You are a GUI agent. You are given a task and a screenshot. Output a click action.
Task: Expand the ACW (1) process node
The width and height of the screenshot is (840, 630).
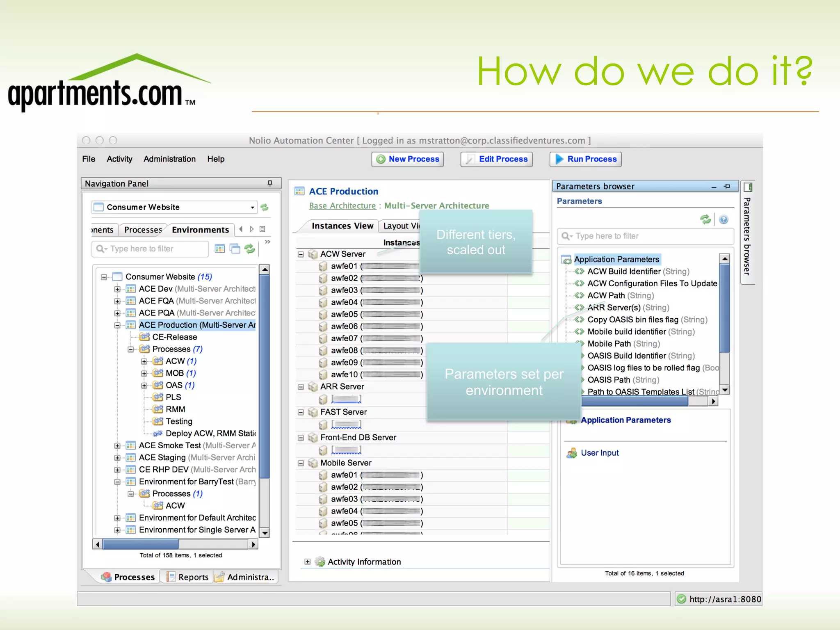144,361
